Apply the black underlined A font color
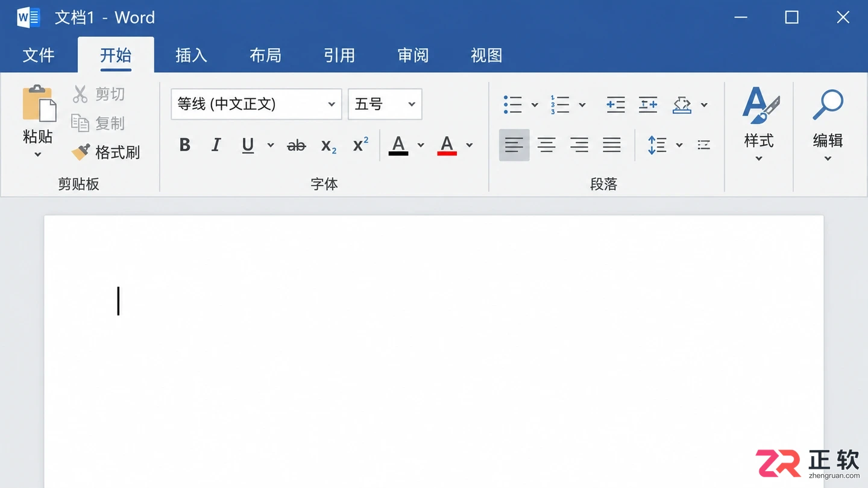 (x=398, y=145)
